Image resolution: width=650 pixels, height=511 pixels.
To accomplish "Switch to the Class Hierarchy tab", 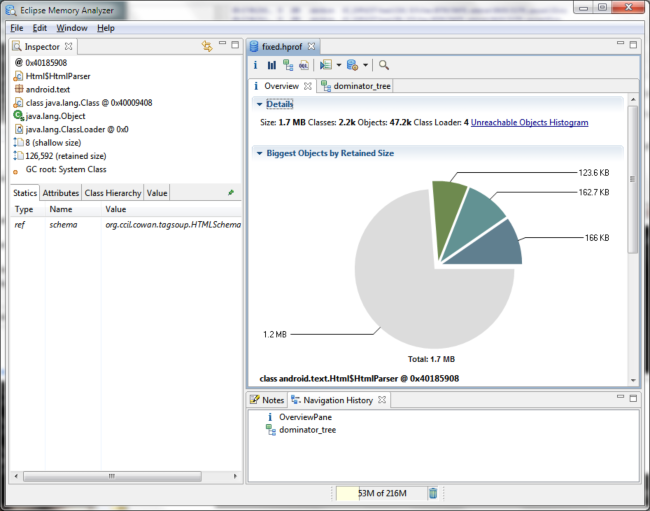I will (x=113, y=193).
